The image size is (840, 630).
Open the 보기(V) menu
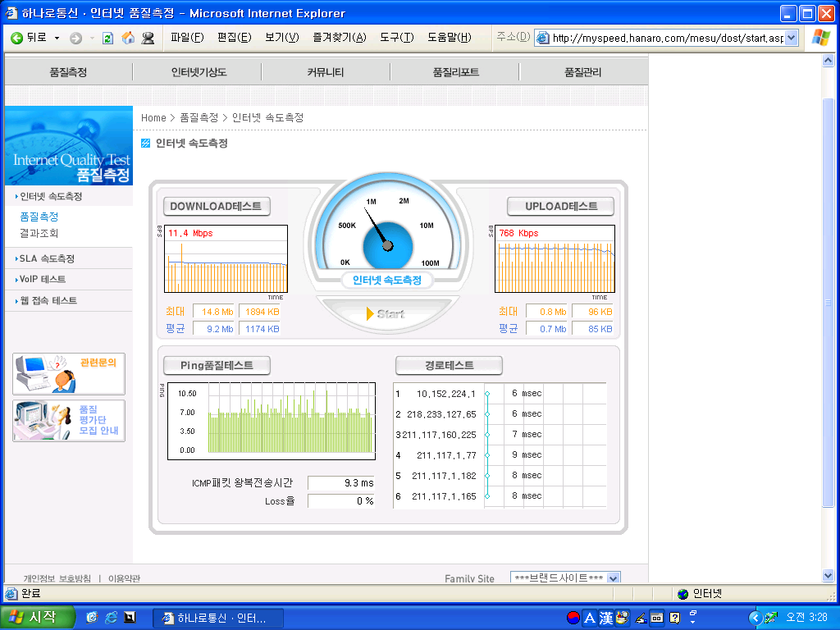(x=282, y=38)
